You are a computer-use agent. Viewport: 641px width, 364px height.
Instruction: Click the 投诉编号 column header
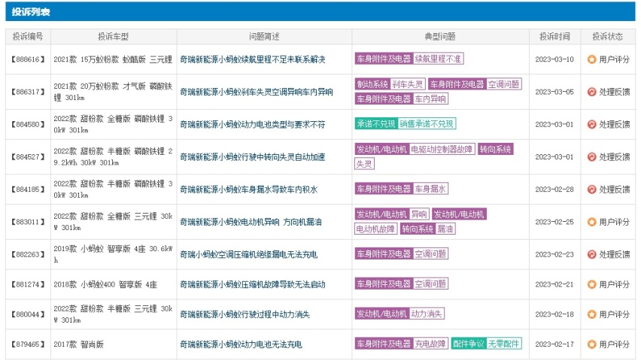28,36
